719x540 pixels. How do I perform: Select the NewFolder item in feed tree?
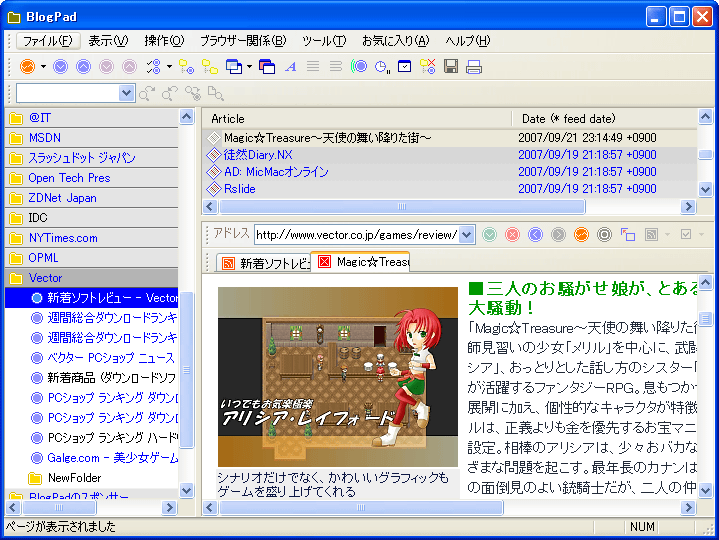pyautogui.click(x=65, y=478)
